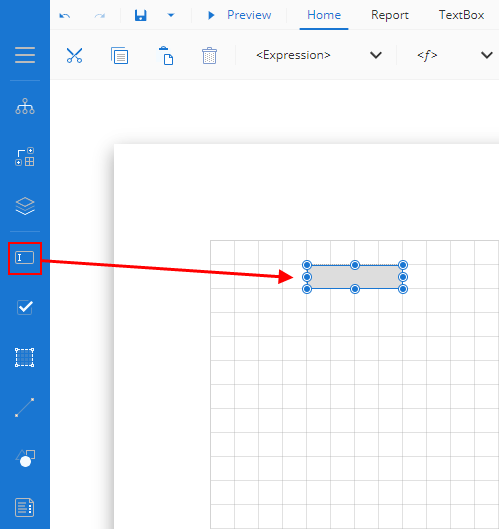Click the Cut scissors icon
Screen dimensions: 499x529
[74, 55]
